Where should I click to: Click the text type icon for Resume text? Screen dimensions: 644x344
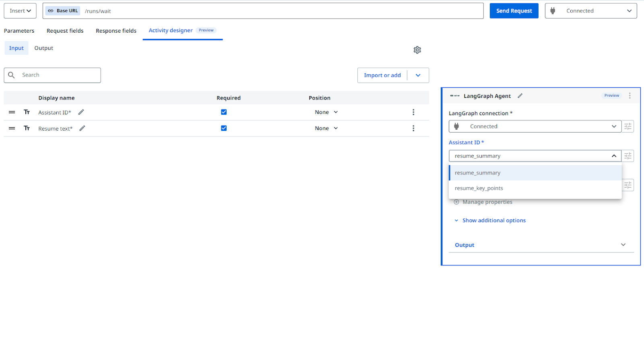click(27, 128)
